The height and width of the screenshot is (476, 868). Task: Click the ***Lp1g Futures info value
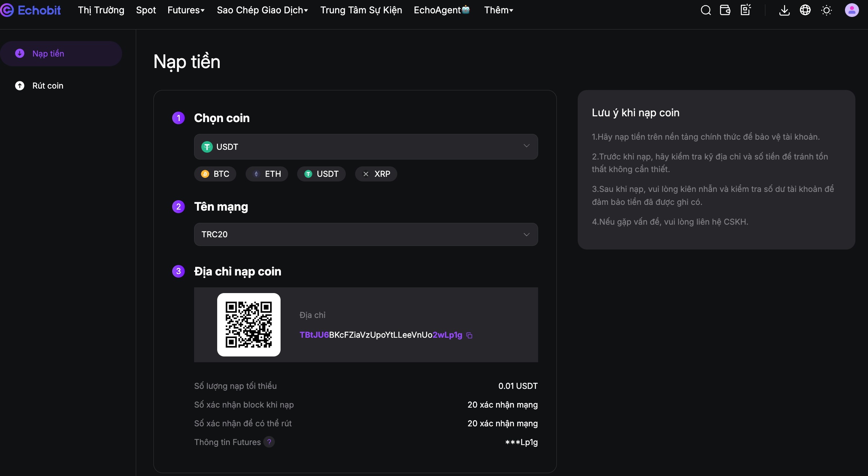[522, 442]
